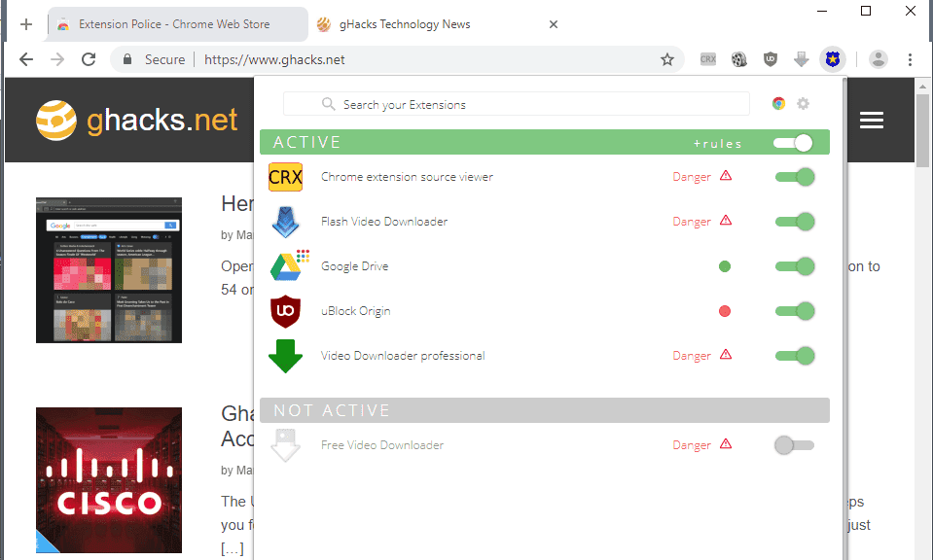
Task: Click the ACTIVE section header
Action: tap(545, 142)
